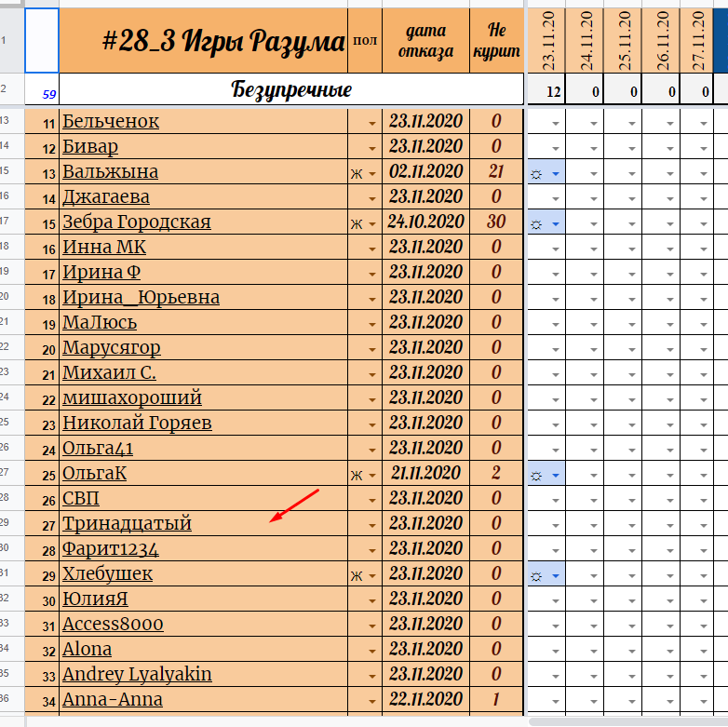The width and height of the screenshot is (728, 727).
Task: Open 25.11.20 dropdown in Инна МК row
Action: pyautogui.click(x=632, y=249)
